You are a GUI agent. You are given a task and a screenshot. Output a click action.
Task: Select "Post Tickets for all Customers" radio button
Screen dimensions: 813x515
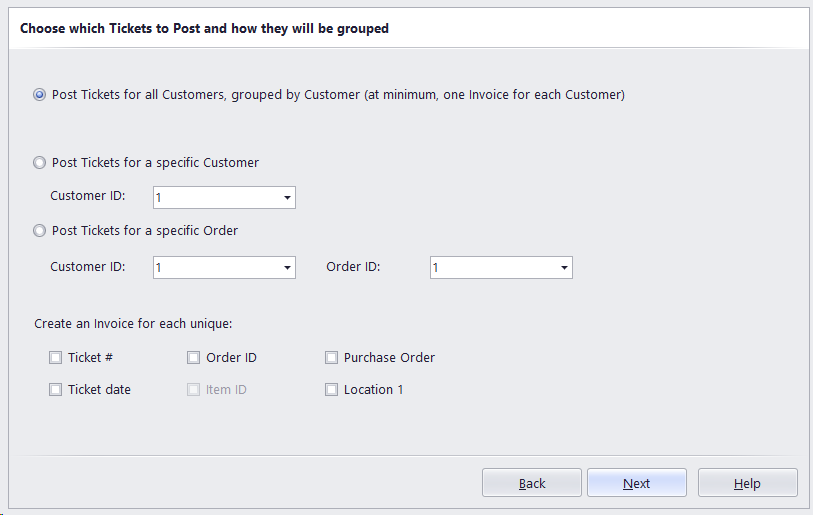click(x=40, y=95)
